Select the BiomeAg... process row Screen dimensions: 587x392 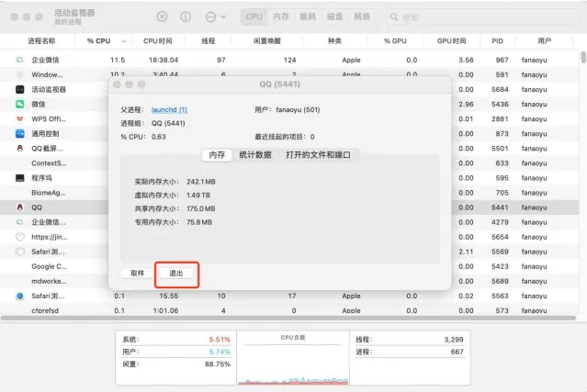coord(289,193)
